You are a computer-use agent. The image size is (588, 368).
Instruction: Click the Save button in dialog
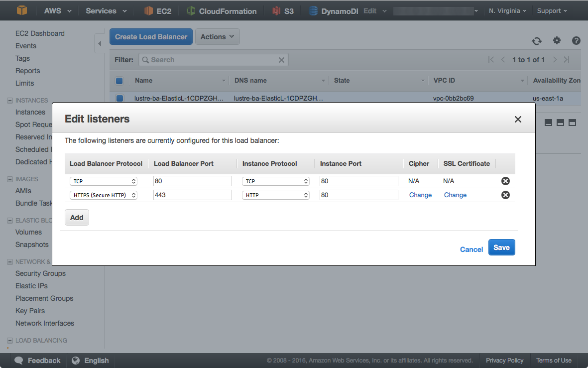[x=501, y=247]
